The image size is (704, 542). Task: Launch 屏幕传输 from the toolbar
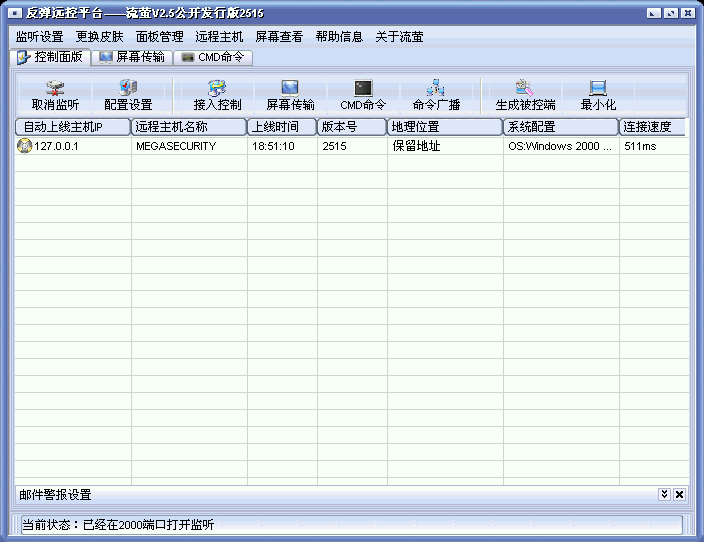290,94
